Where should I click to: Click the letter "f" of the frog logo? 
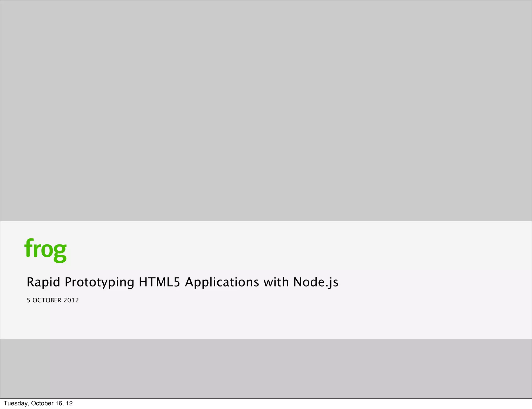[29, 248]
